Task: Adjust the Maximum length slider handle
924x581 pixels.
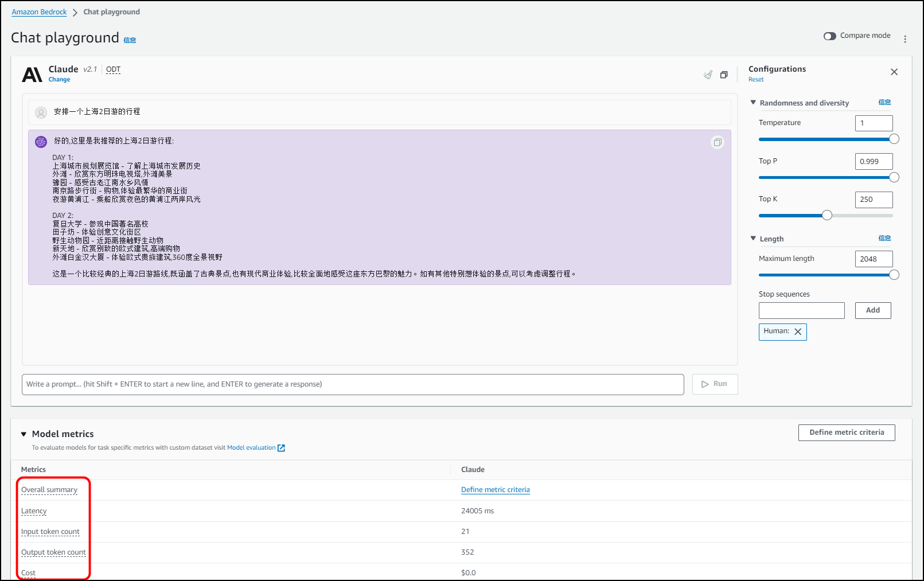Action: pos(894,275)
